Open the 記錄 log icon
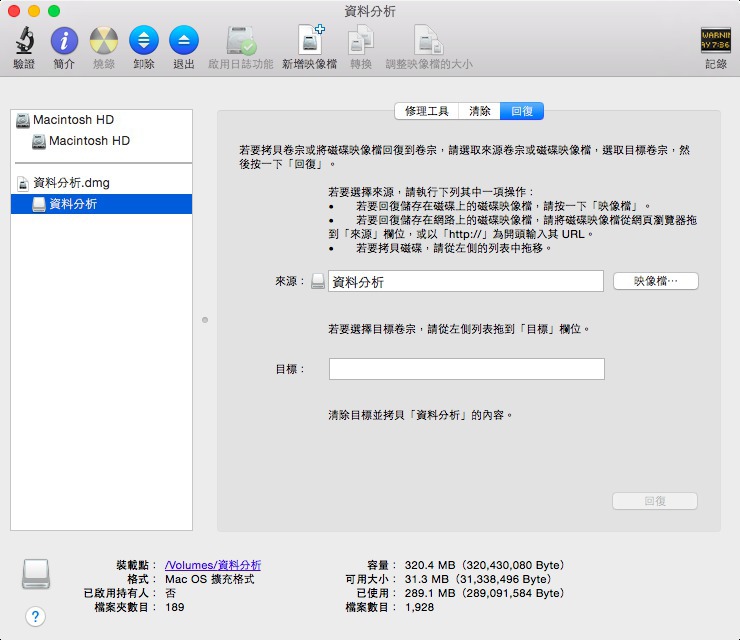This screenshot has height=640, width=740. point(715,40)
